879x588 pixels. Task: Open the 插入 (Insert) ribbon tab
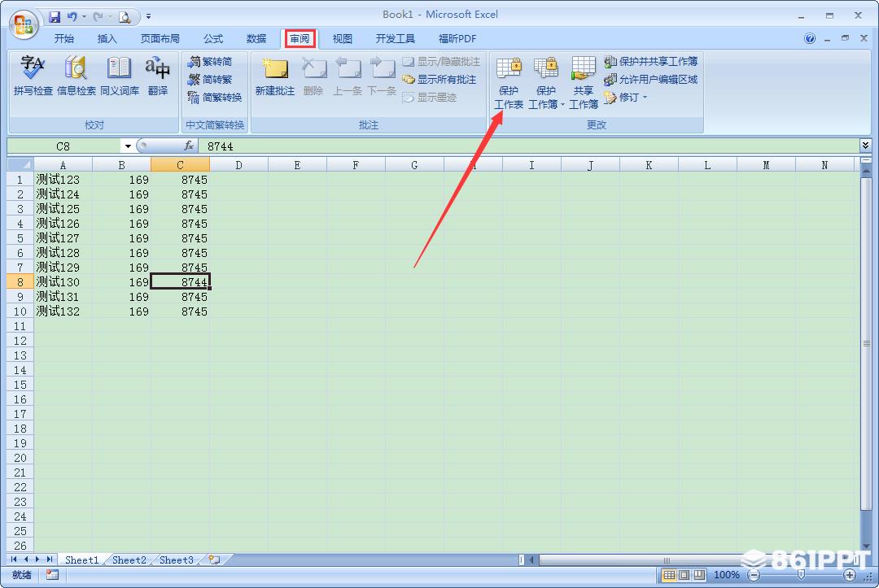pyautogui.click(x=107, y=39)
